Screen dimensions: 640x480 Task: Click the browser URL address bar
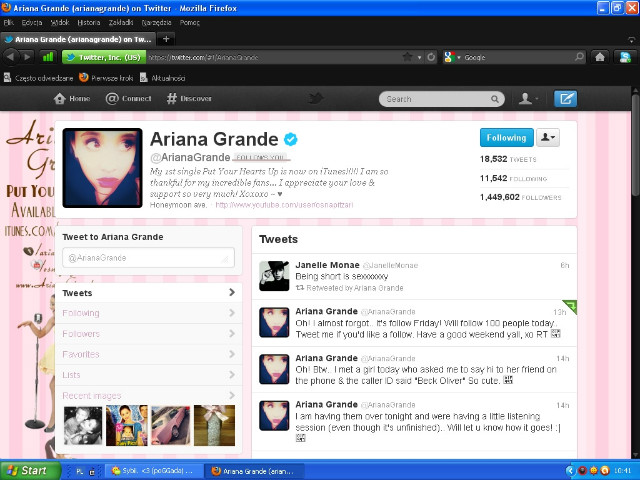pos(273,57)
